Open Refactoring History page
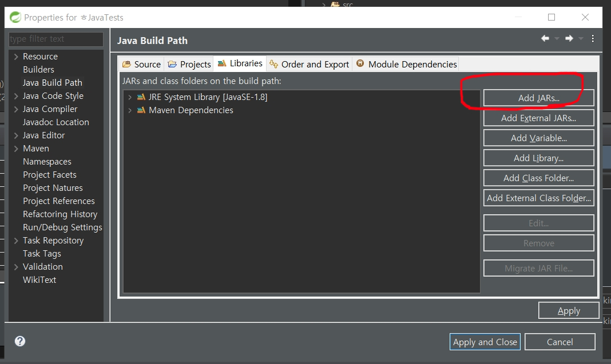 pos(60,214)
